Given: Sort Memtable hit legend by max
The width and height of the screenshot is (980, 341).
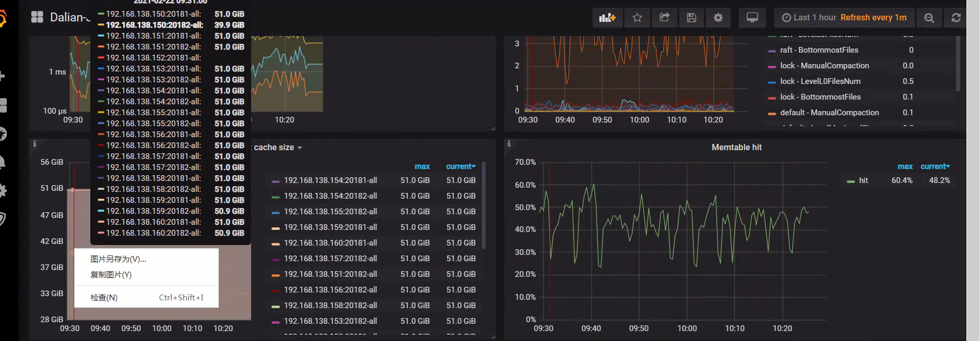Looking at the screenshot, I should pos(904,166).
